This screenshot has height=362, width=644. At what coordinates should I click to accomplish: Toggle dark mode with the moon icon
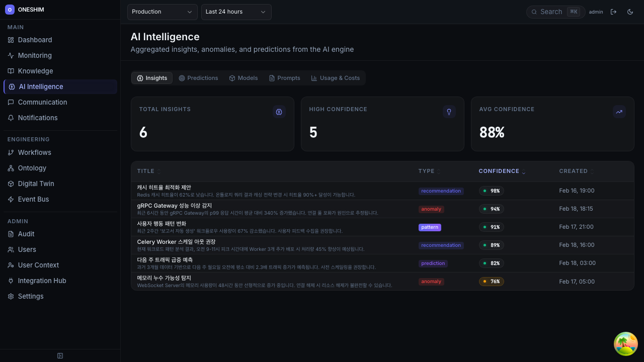coord(630,12)
